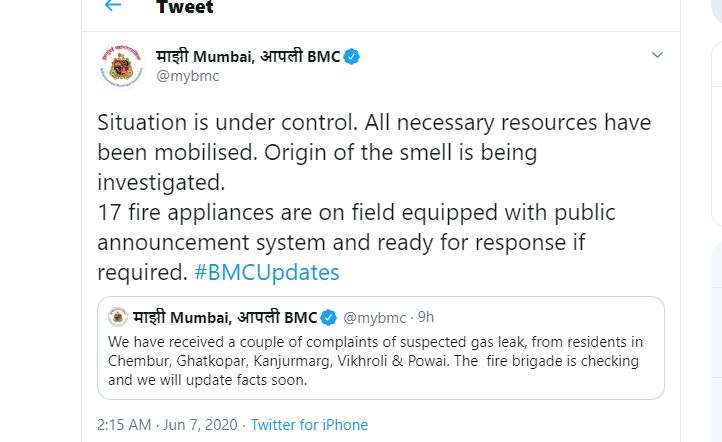Screen dimensions: 722x442
Task: Click the माझी Mumbai, आपली BMC display name
Action: pyautogui.click(x=248, y=57)
